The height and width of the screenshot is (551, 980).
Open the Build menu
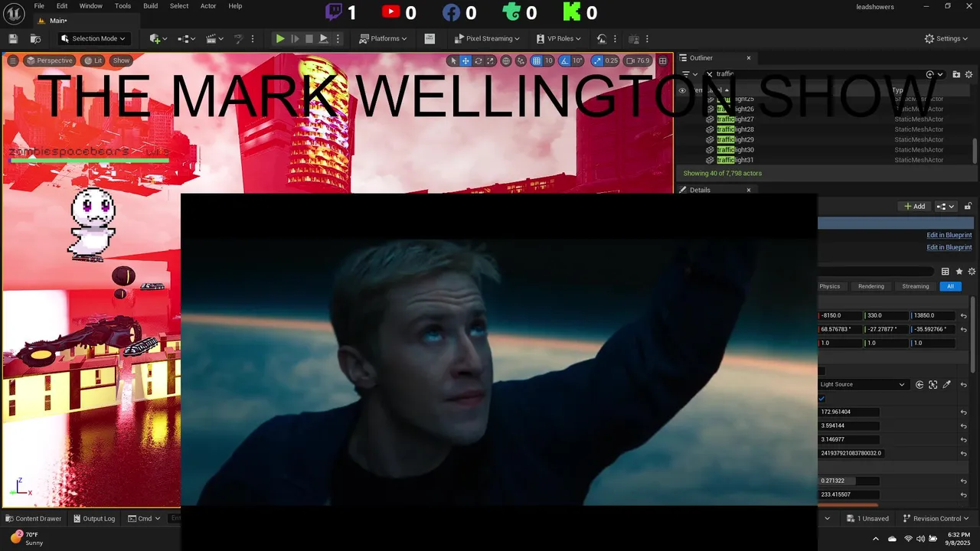151,6
